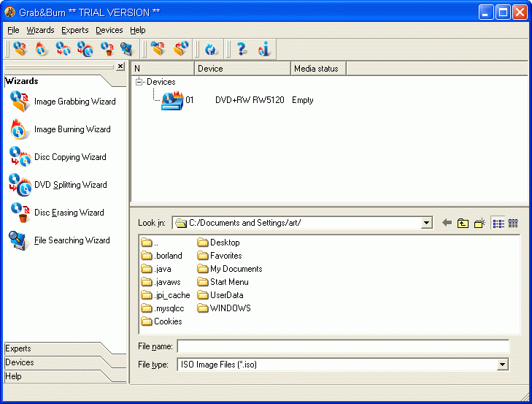Click the folder-to-disc expert toolbar icon
The image size is (532, 404).
tap(181, 49)
